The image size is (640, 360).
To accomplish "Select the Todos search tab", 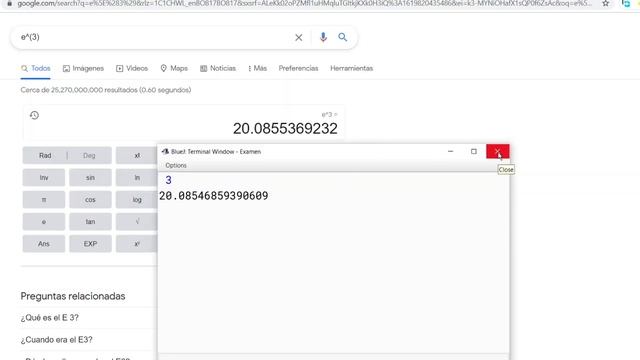I will (x=36, y=68).
